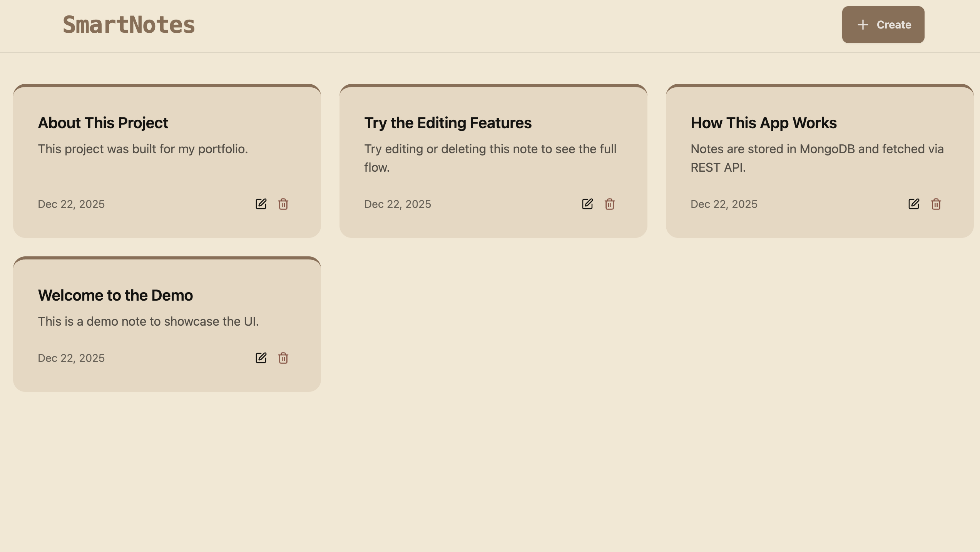Edit the Try the Editing Features note
The height and width of the screenshot is (552, 980).
click(587, 204)
